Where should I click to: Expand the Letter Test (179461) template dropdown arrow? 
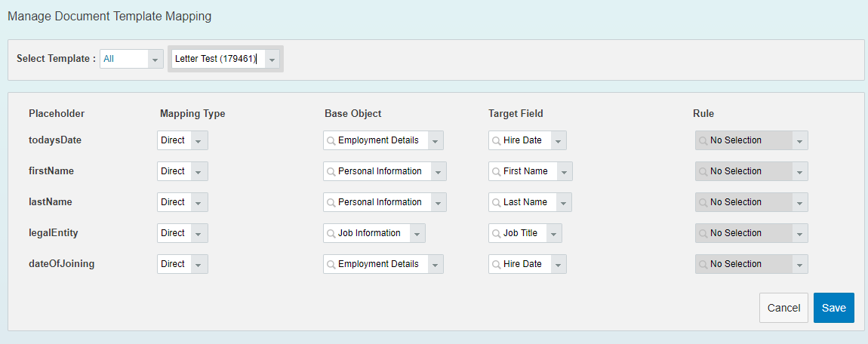tap(272, 59)
